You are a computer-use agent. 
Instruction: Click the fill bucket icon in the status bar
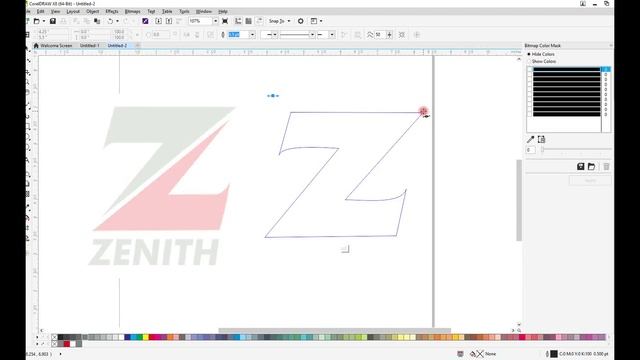(473, 354)
